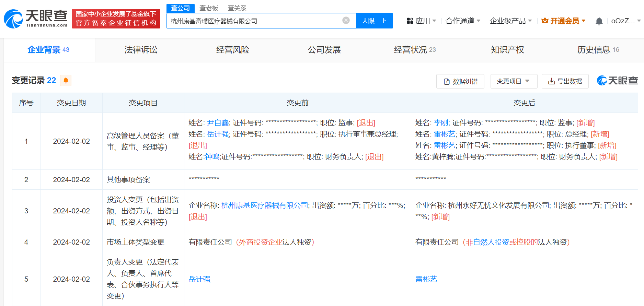The image size is (644, 306).
Task: Clear the search box text
Action: 346,21
